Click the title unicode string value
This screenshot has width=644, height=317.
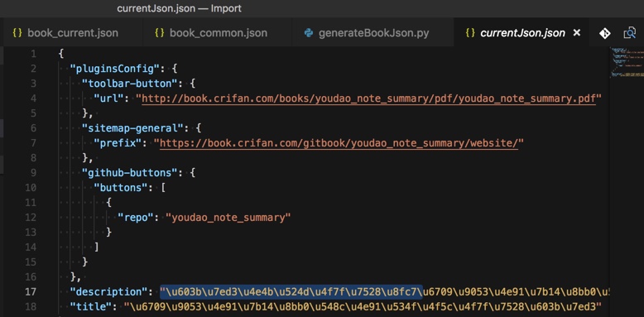point(363,306)
